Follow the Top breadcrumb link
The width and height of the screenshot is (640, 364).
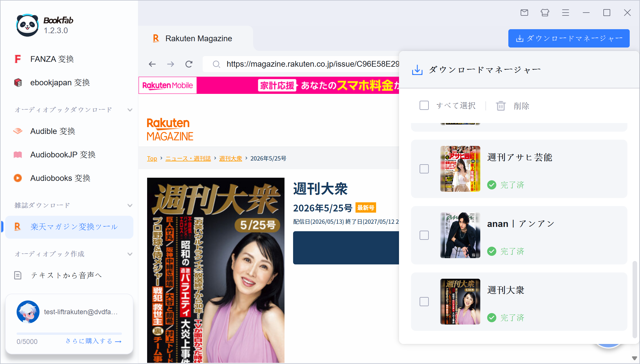tap(152, 158)
